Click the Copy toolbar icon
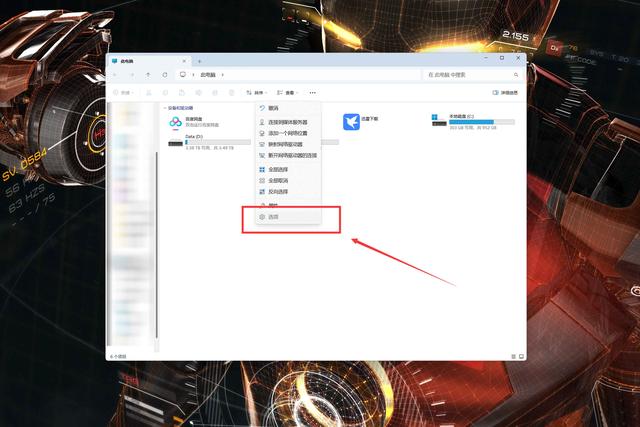 [x=165, y=93]
